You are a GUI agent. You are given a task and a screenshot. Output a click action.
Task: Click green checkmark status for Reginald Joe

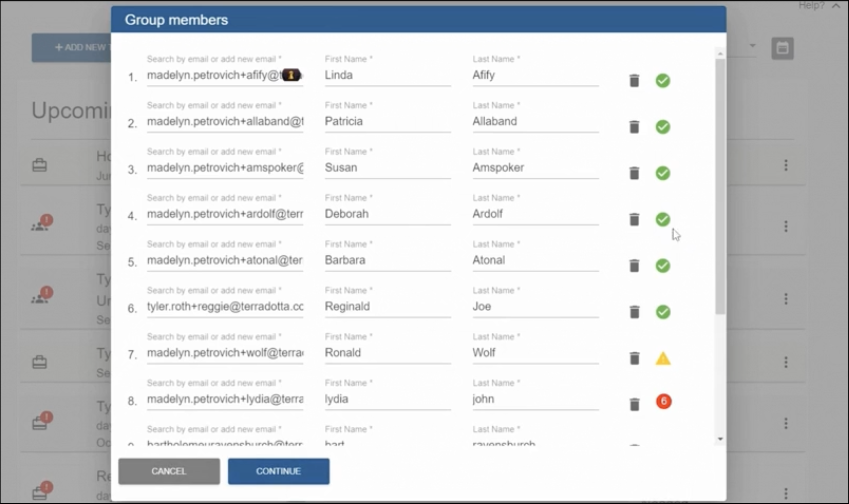click(x=663, y=312)
